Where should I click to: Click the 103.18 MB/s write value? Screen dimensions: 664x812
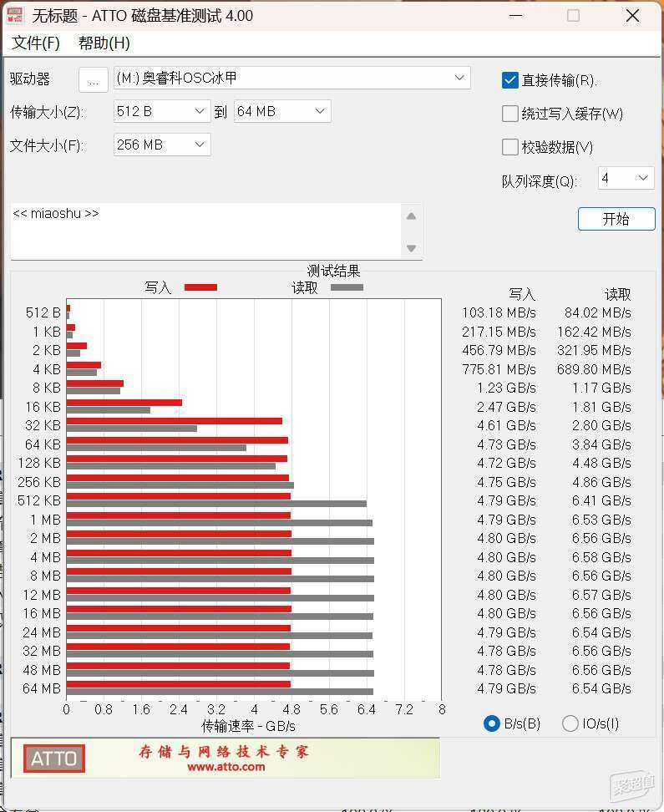click(499, 312)
